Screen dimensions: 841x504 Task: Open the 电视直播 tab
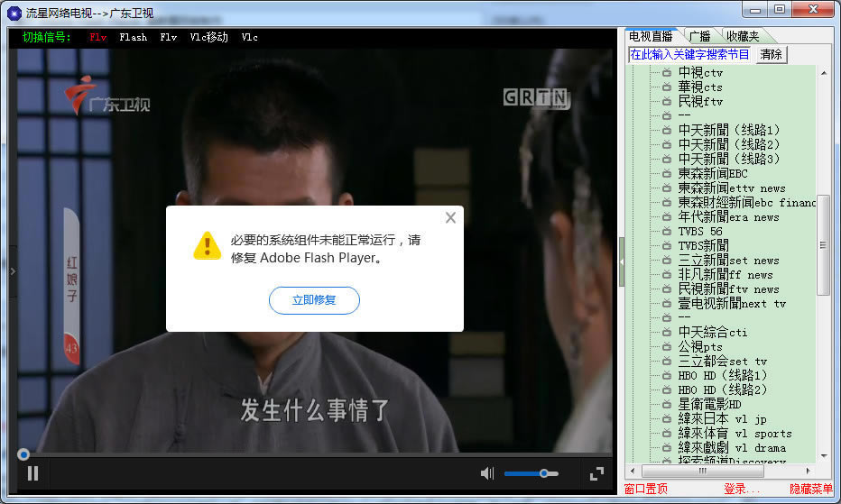[651, 36]
